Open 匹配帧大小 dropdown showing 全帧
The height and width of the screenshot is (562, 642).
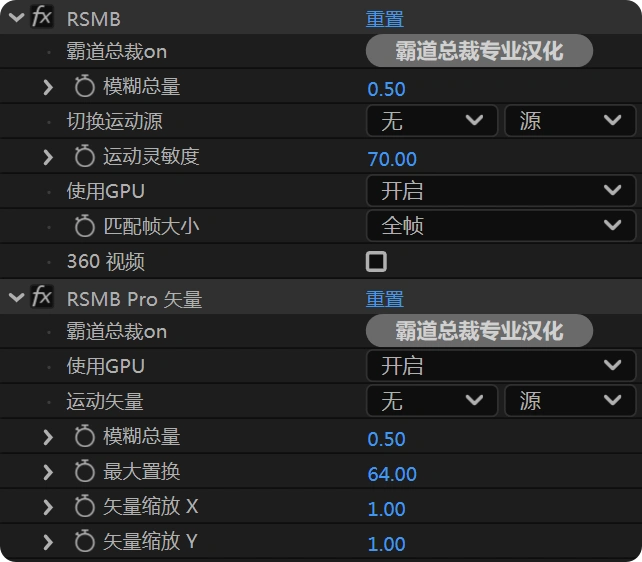pyautogui.click(x=501, y=226)
